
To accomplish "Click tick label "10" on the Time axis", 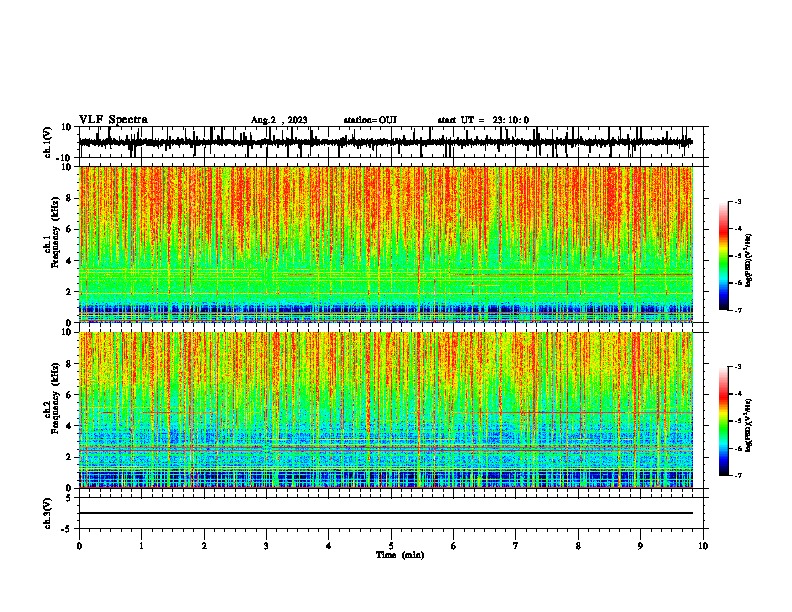I will tap(703, 546).
